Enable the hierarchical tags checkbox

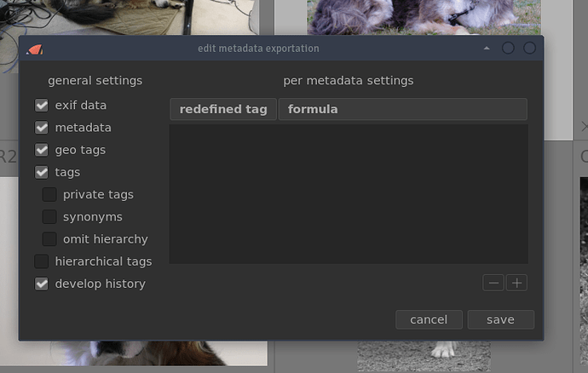42,261
